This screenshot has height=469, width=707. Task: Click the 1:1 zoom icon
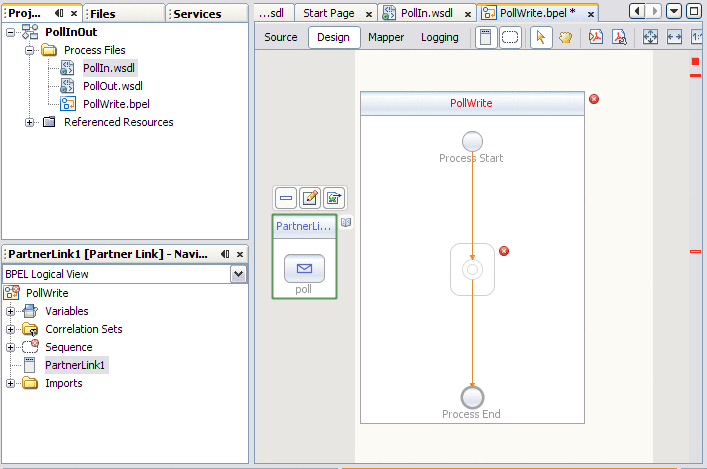click(x=697, y=37)
